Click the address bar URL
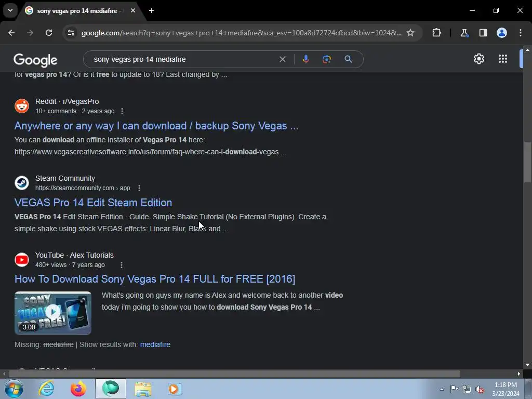532x399 pixels. point(242,33)
